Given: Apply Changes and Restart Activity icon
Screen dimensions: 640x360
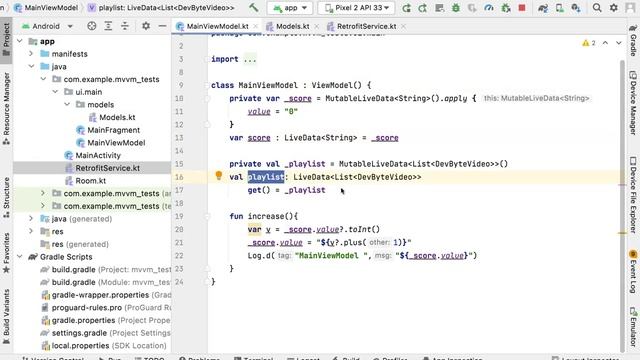Looking at the screenshot, I should coord(422,8).
